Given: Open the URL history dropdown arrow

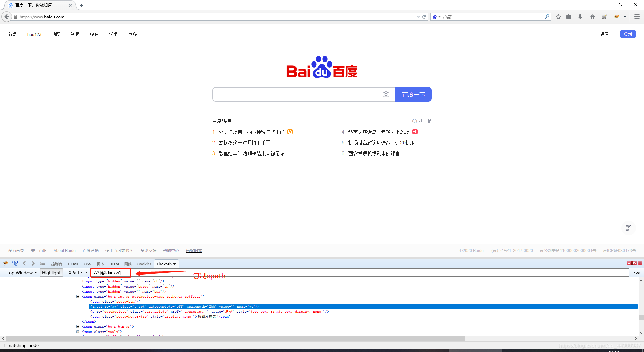Looking at the screenshot, I should (418, 17).
